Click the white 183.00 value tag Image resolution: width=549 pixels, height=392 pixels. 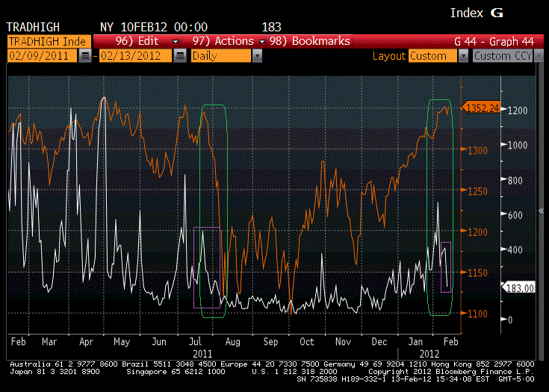pos(519,288)
